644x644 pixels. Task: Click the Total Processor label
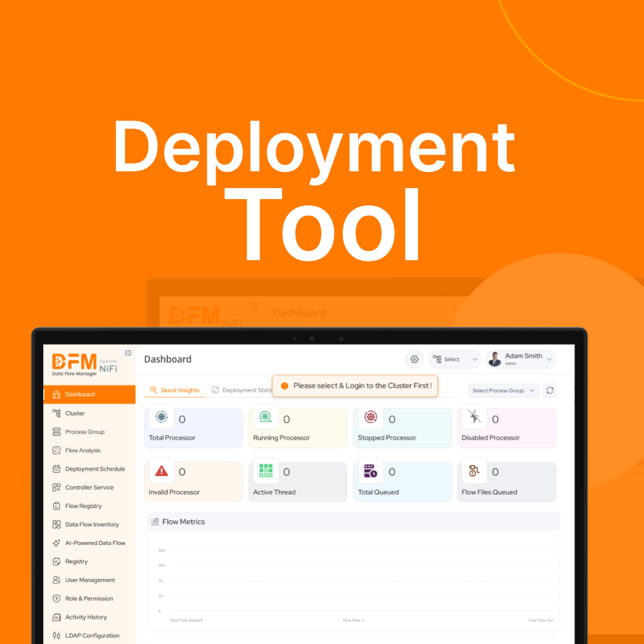[172, 438]
